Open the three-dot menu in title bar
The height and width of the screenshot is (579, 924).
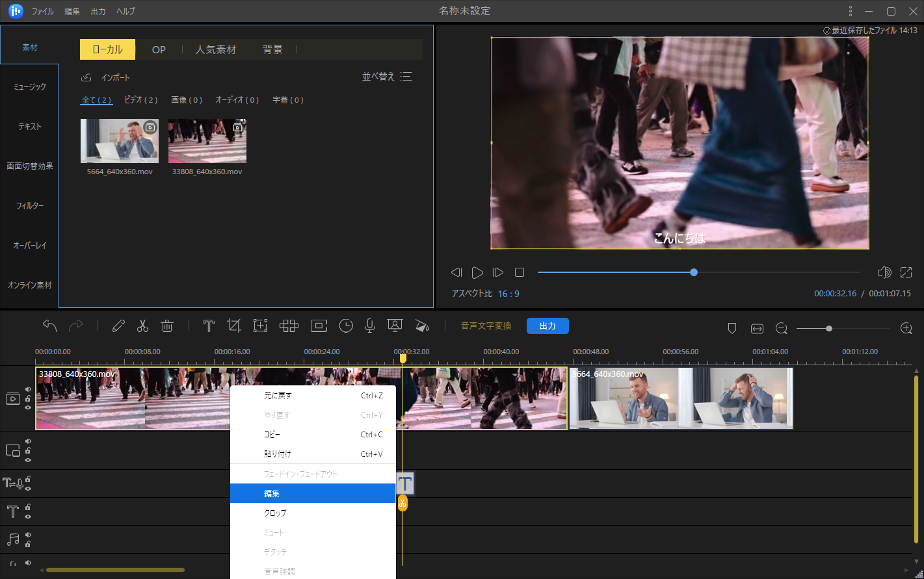850,11
